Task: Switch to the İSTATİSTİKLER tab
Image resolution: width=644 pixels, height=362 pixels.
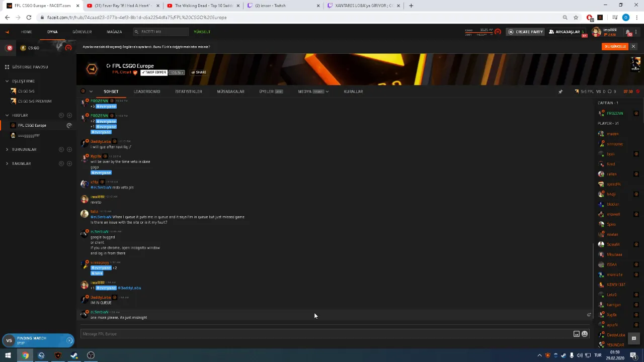Action: point(189,92)
